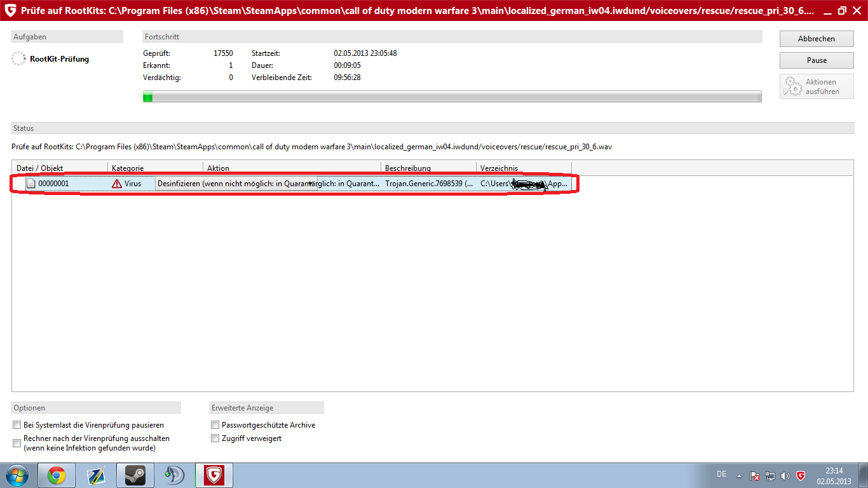Click the Dauer value 00:09:05
Viewport: 868px width, 488px height.
(347, 65)
